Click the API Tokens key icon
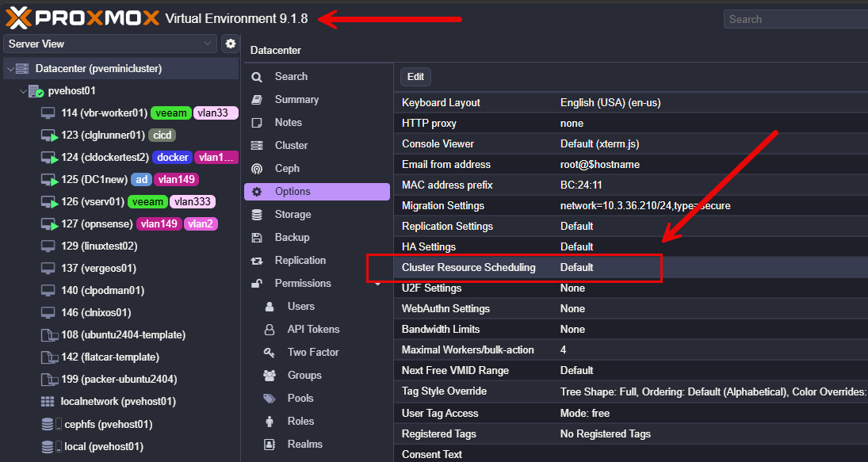This screenshot has height=462, width=868. [x=270, y=330]
